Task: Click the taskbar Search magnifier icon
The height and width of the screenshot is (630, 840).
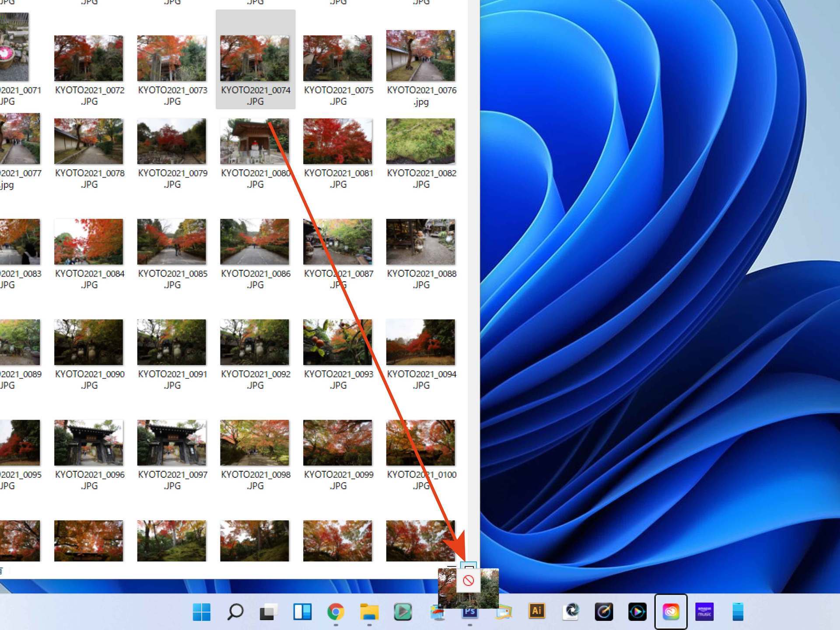Action: click(x=235, y=611)
